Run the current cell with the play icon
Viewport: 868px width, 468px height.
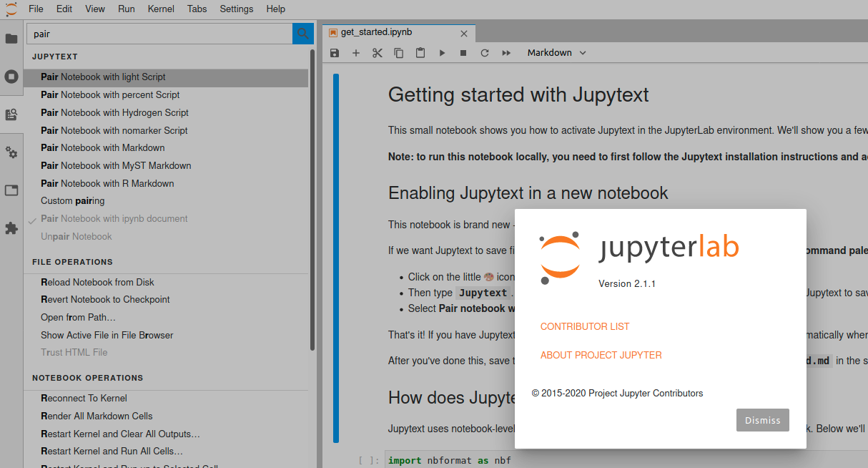[x=442, y=52]
